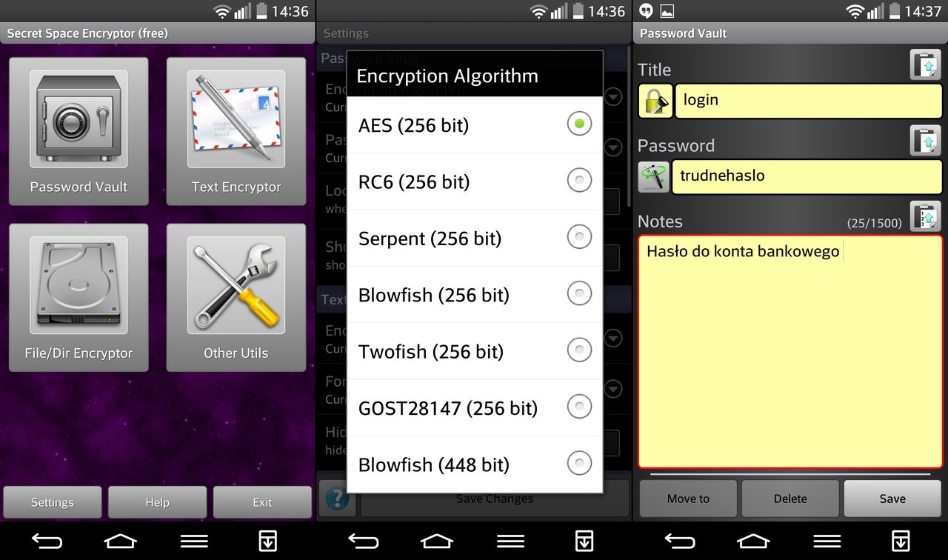
Task: Open the Text Encryptor envelope icon
Action: tap(236, 119)
